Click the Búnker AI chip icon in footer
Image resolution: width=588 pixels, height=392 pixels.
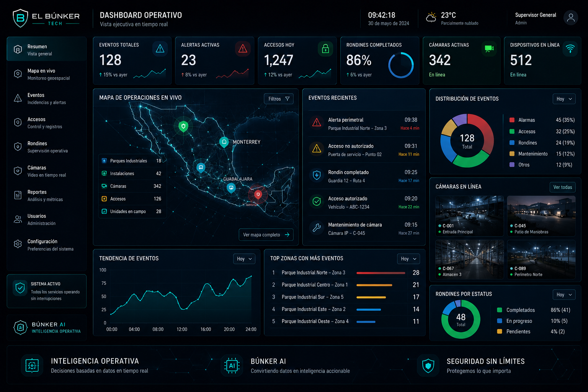point(232,366)
